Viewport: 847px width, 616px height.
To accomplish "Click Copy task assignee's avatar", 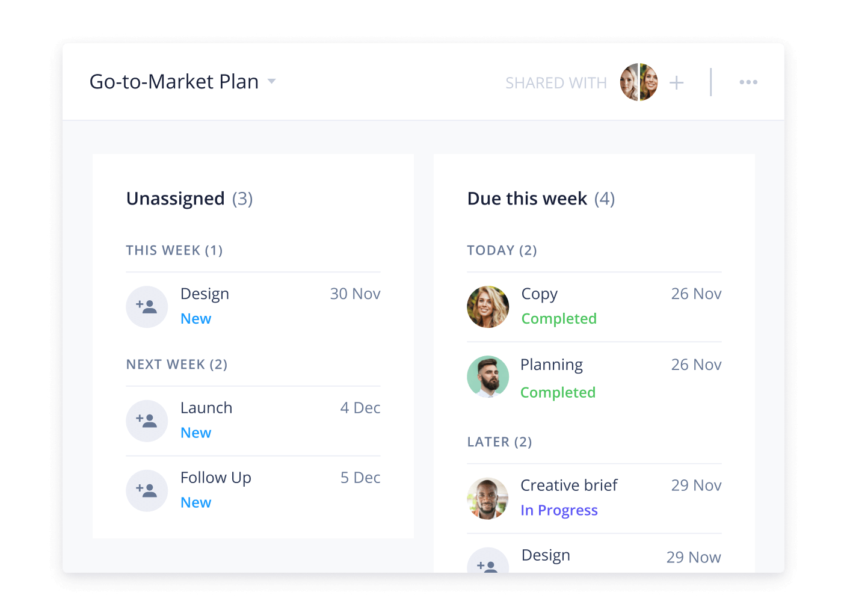I will (x=488, y=307).
